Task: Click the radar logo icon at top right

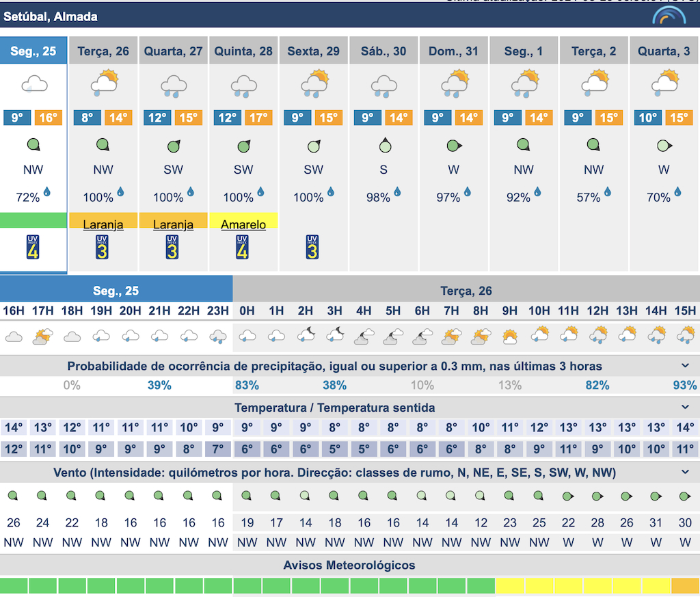Action: tap(669, 15)
